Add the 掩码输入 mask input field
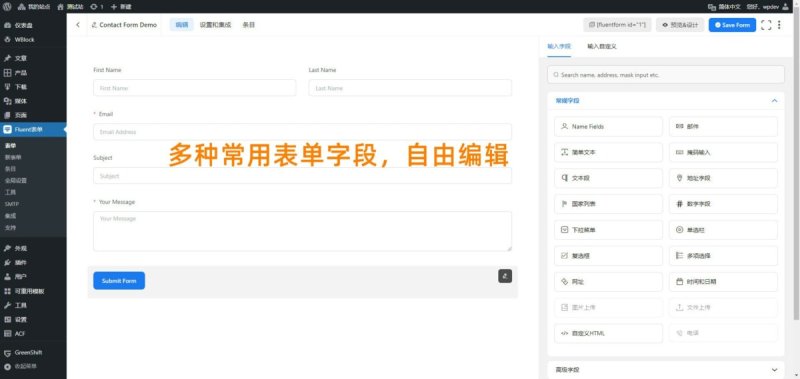Screen dimensions: 800x379 (x=723, y=152)
